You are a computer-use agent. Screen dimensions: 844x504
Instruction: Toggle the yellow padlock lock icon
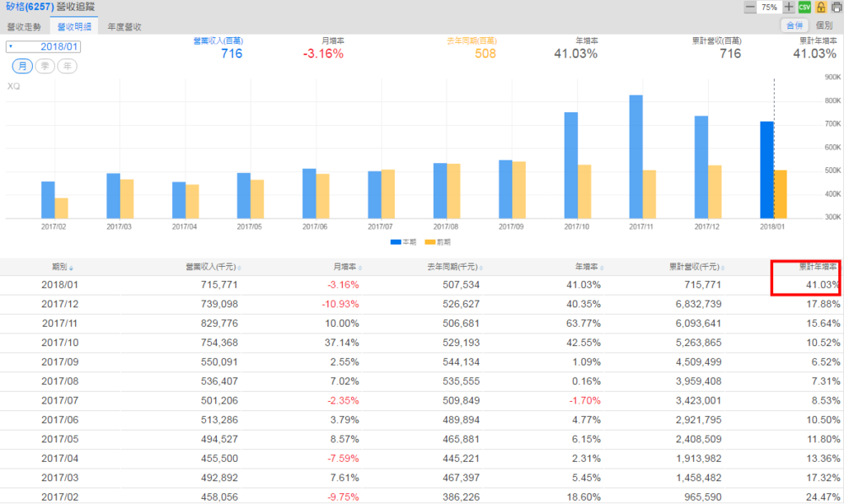821,7
